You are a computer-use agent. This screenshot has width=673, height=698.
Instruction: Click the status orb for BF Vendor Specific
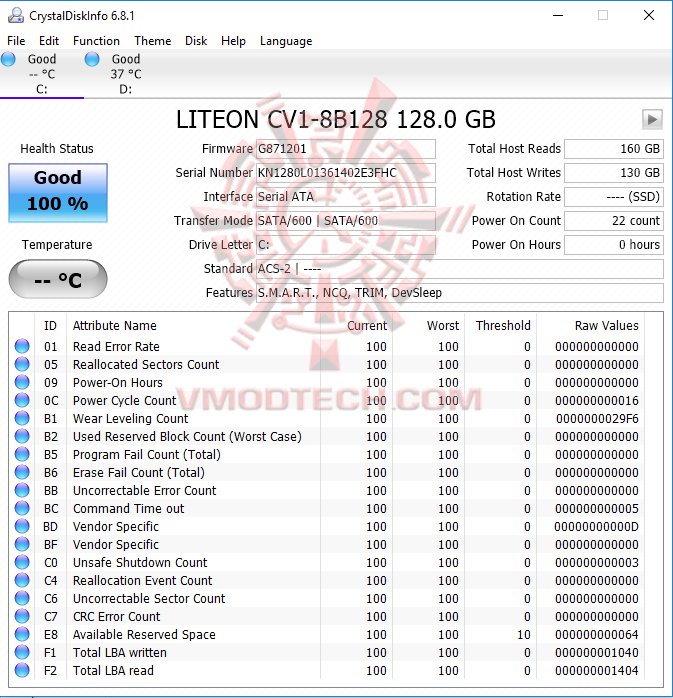click(22, 544)
